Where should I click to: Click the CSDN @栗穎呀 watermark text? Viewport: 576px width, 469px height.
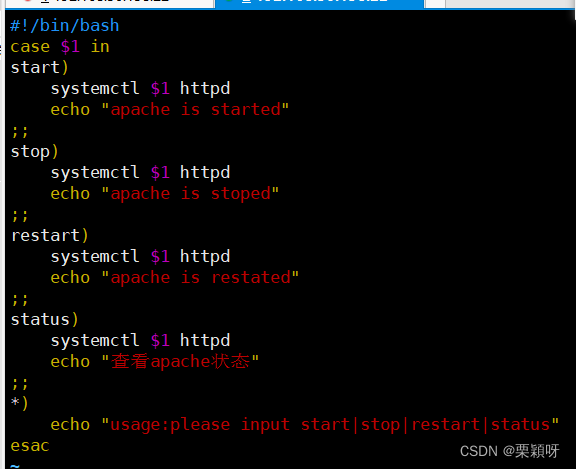(510, 451)
